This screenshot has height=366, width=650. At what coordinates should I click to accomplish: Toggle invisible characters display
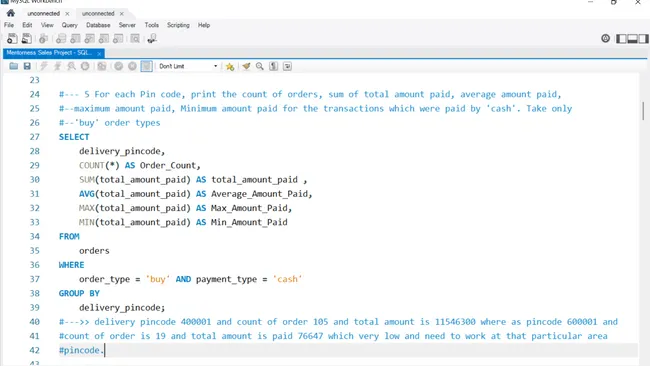274,66
